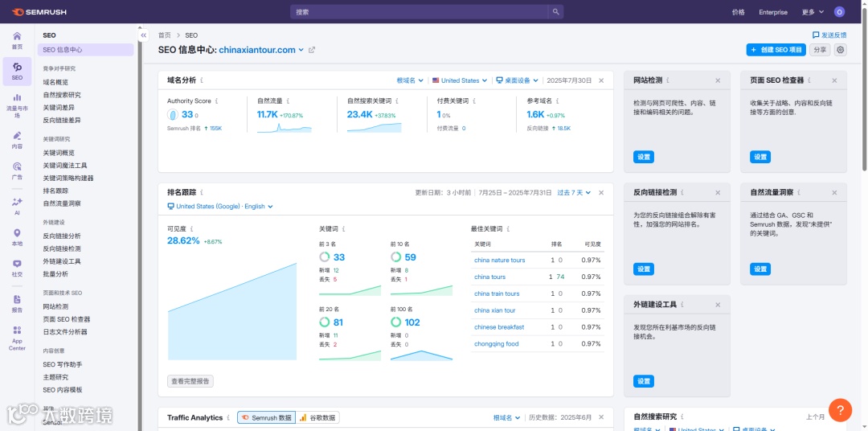Open china nature tours keyword link
The width and height of the screenshot is (868, 431).
(x=499, y=261)
